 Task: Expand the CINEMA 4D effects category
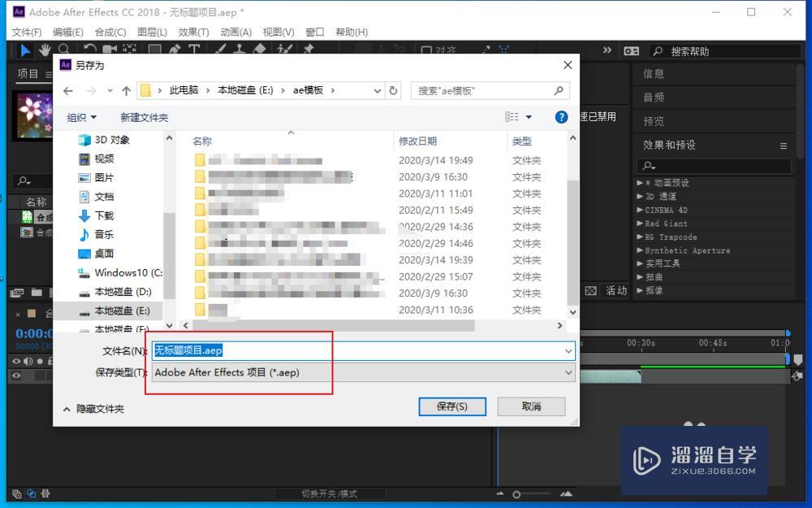640,210
